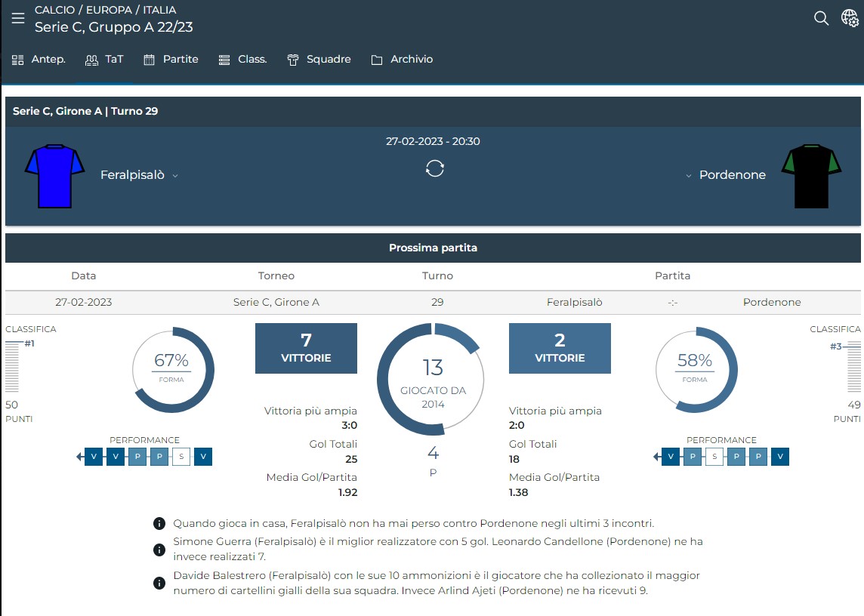
Task: Switch to the Partite tab
Action: (171, 60)
